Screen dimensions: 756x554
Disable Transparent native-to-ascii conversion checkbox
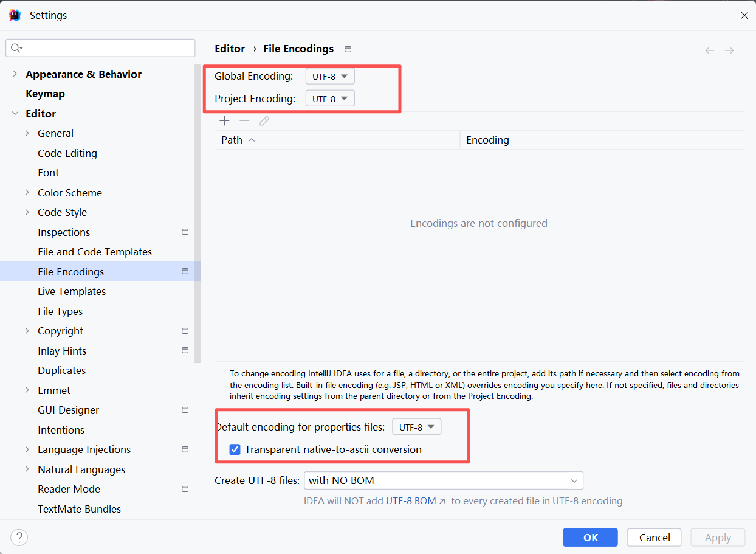(235, 450)
